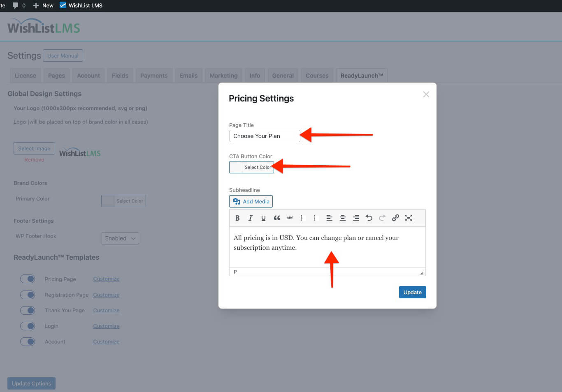Open fullscreen mode for the text editor
The height and width of the screenshot is (392, 562).
coord(409,218)
